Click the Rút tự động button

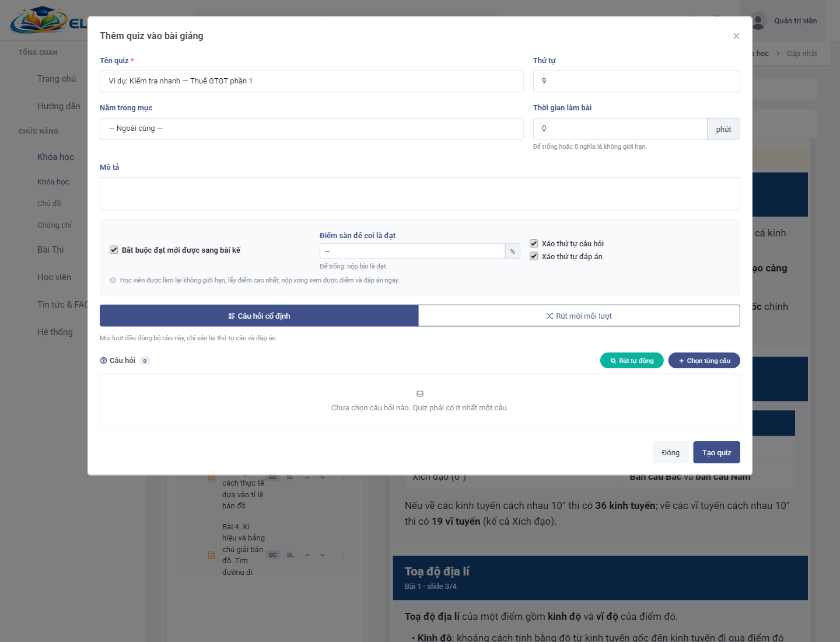point(632,361)
